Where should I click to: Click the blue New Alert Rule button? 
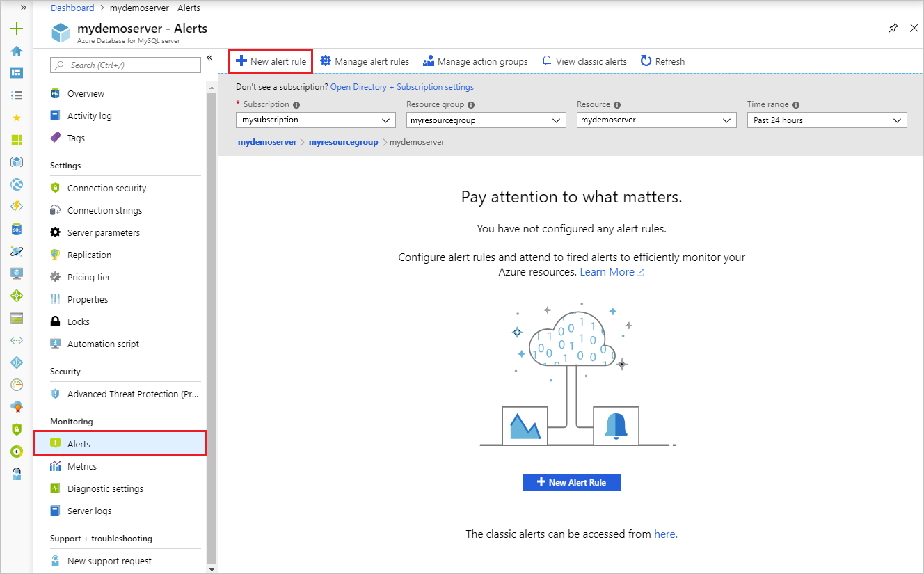coord(571,482)
